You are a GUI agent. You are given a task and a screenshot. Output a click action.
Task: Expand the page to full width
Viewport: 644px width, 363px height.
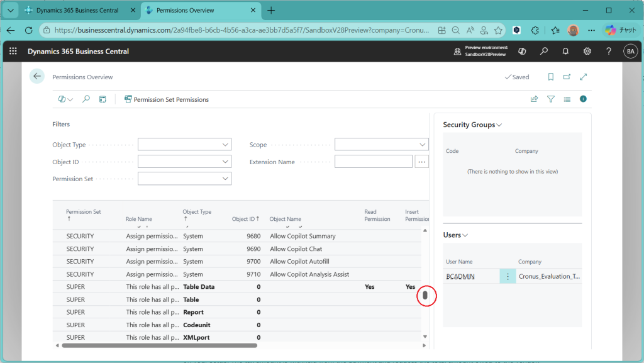coord(583,77)
